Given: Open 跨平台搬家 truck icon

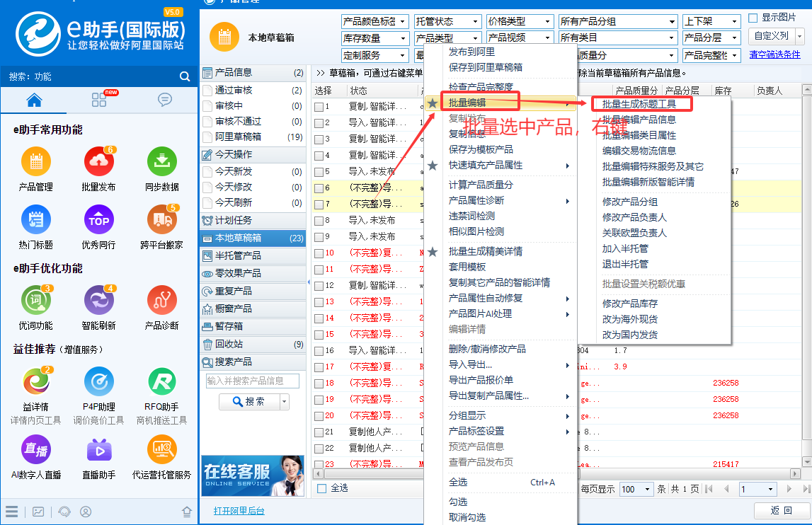Looking at the screenshot, I should click(x=161, y=221).
